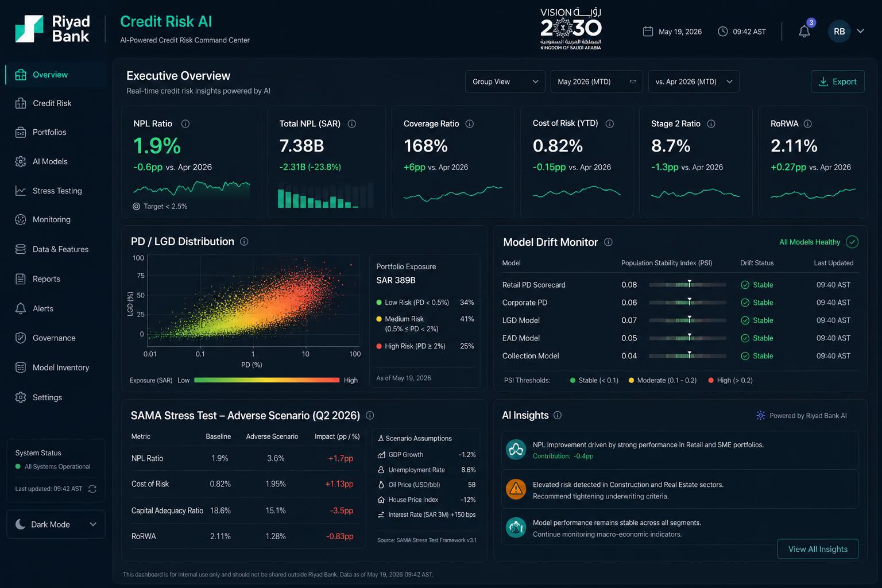This screenshot has height=588, width=882.
Task: Click the elevated risk warning icon
Action: pyautogui.click(x=516, y=489)
